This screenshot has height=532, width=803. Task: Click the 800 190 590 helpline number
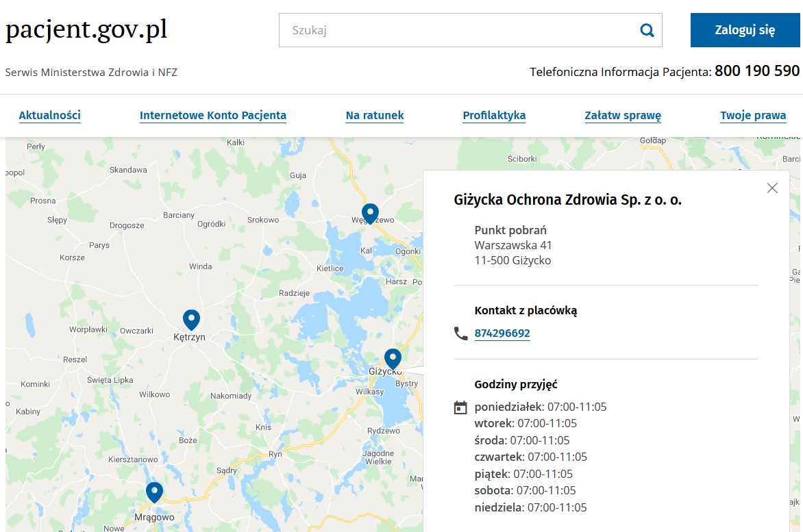[x=757, y=71]
